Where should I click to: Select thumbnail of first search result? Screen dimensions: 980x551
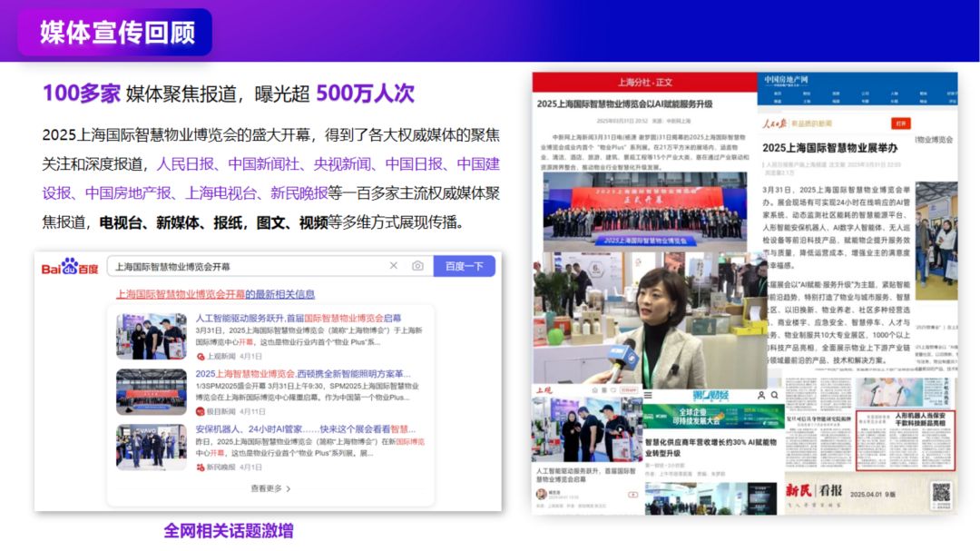[152, 337]
